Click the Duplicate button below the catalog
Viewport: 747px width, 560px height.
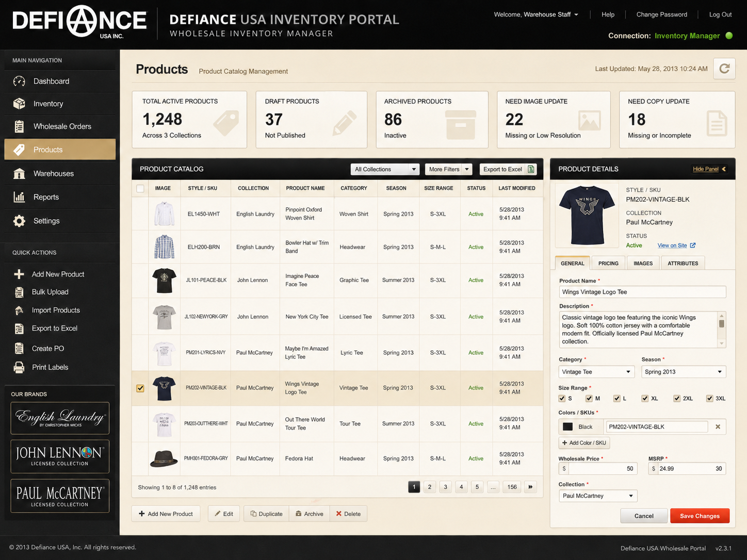[266, 514]
